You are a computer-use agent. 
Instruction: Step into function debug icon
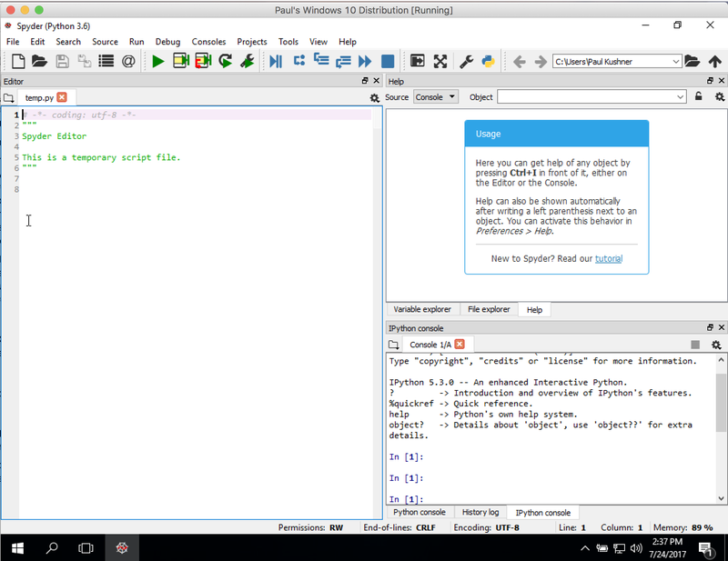click(x=321, y=60)
